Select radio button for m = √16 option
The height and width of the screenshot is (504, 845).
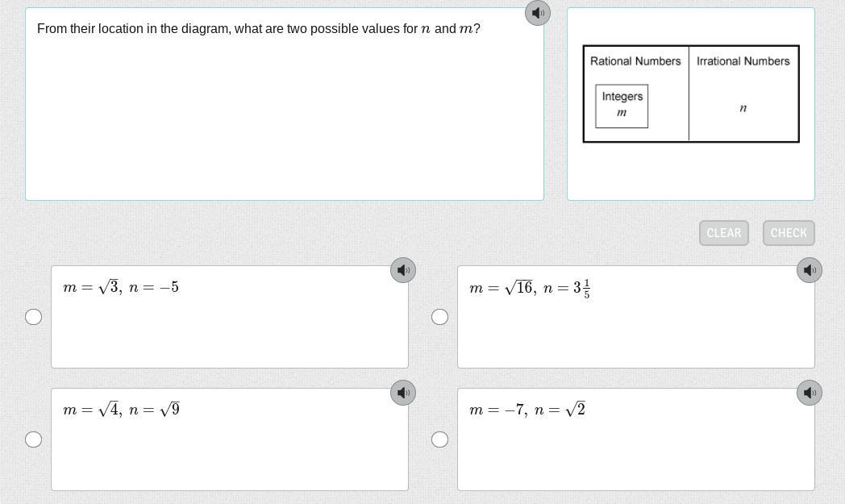coord(439,317)
